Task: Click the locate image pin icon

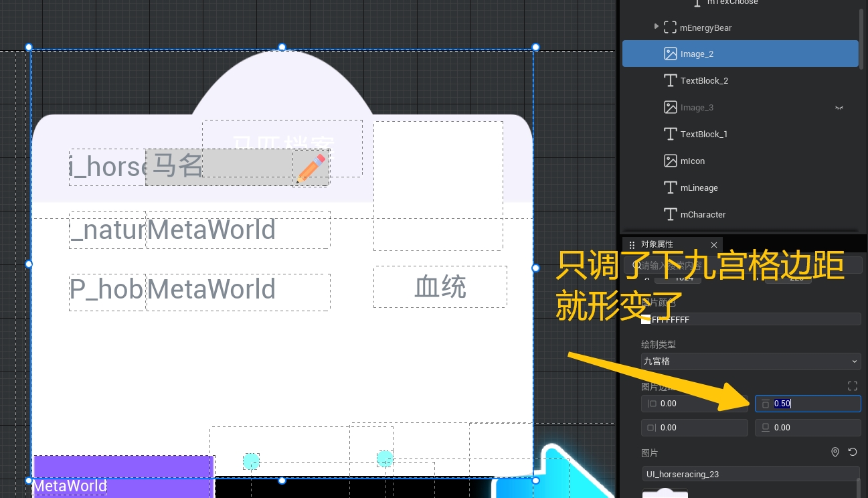Action: click(x=835, y=452)
